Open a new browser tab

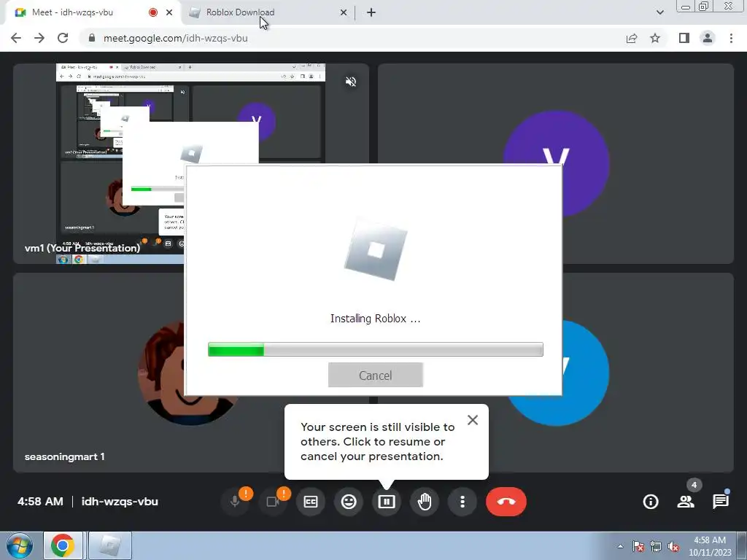pyautogui.click(x=371, y=12)
